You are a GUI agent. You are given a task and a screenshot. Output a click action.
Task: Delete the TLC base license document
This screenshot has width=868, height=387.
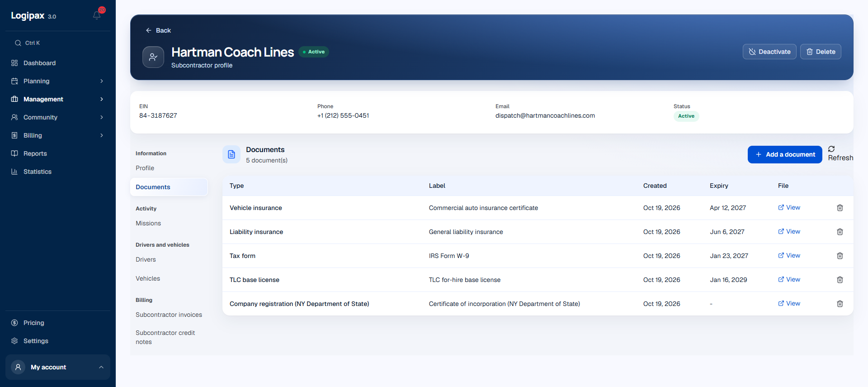840,280
